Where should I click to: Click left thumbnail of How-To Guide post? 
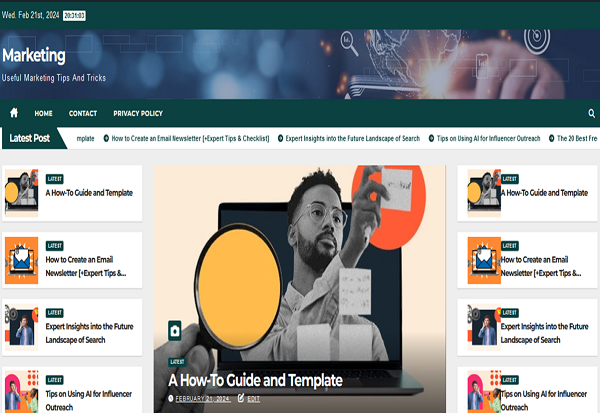pyautogui.click(x=21, y=193)
